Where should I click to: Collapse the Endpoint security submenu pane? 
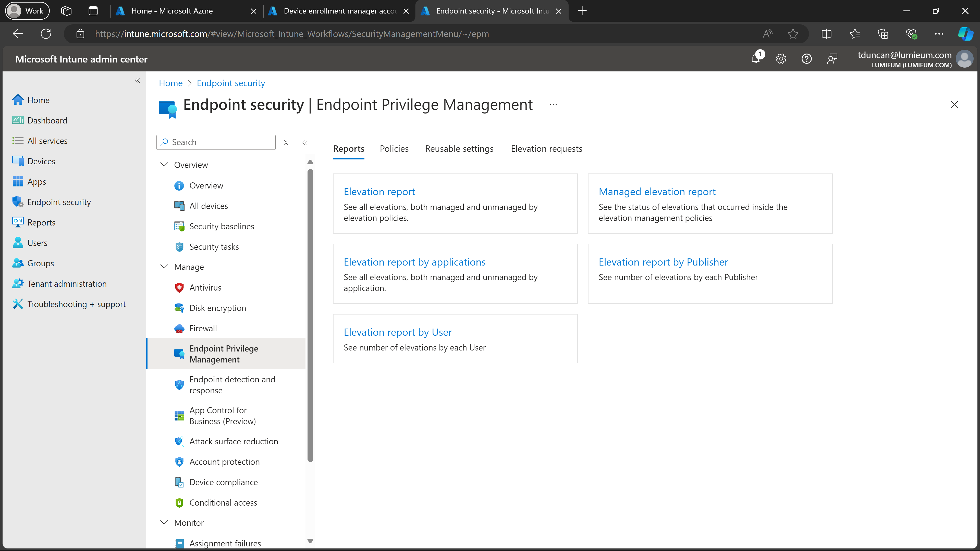(x=305, y=142)
